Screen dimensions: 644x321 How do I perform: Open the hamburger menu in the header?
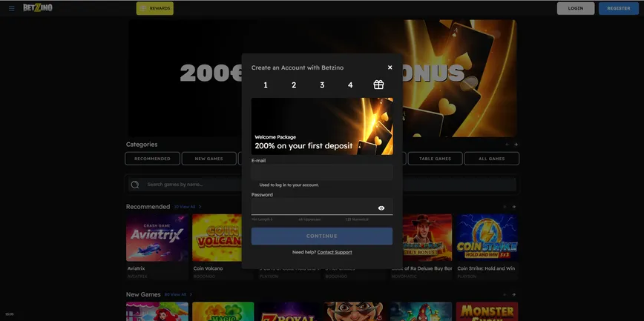(x=11, y=8)
